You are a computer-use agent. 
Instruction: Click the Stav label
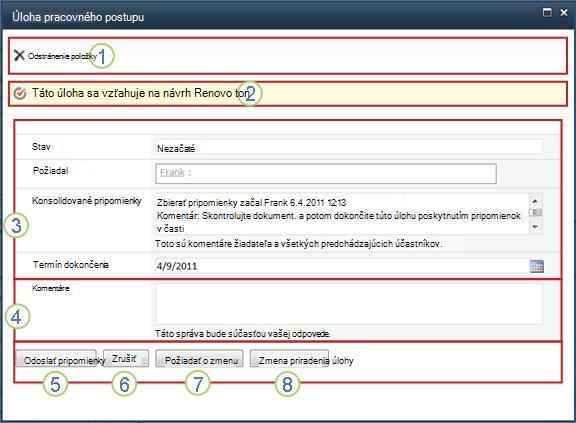[41, 147]
